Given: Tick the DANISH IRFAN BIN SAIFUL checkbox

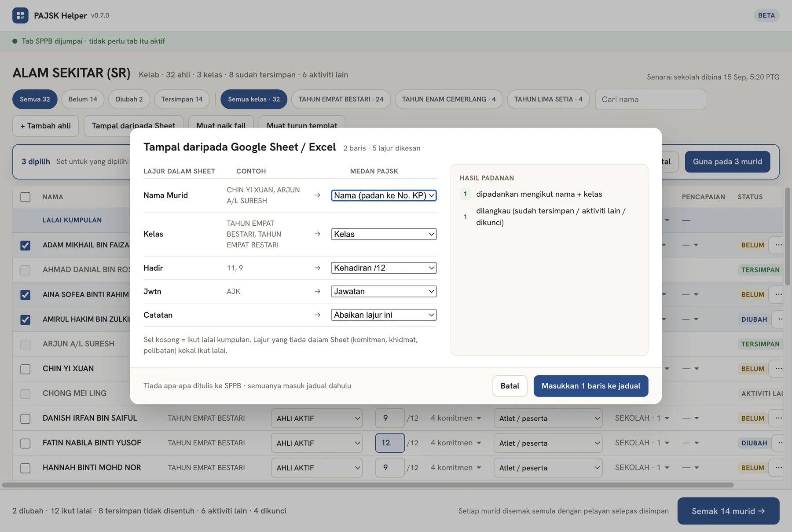Looking at the screenshot, I should [x=26, y=418].
